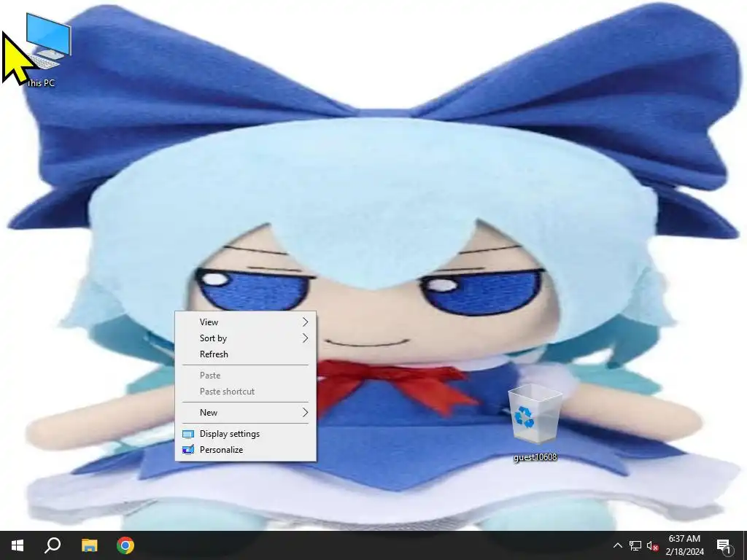Click the arrow next to Sort by
Viewport: 747px width, 560px height.
pos(306,338)
